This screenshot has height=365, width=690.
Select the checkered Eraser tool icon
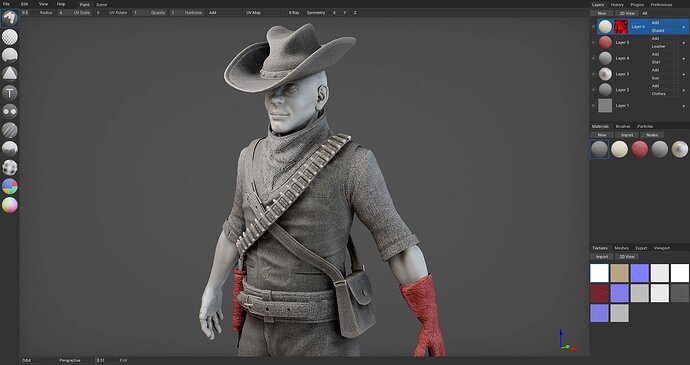coord(10,37)
